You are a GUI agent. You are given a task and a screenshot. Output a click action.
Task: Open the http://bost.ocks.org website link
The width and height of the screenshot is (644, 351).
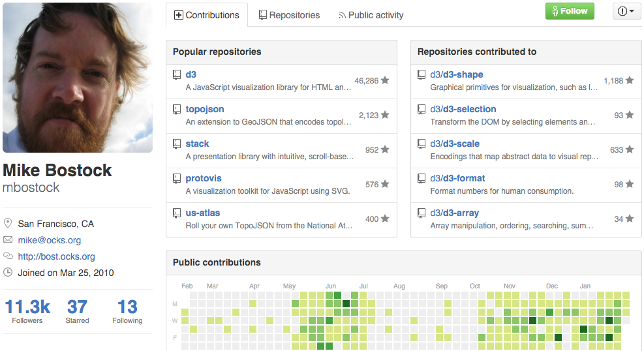[56, 256]
